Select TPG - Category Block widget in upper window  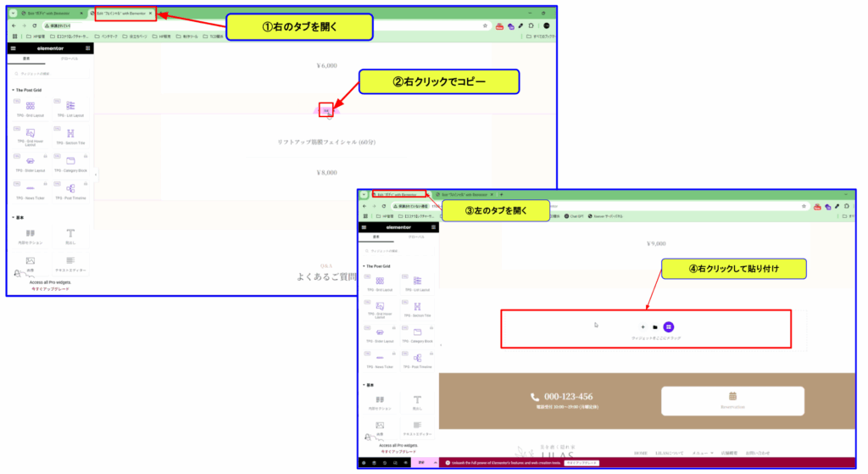(70, 164)
